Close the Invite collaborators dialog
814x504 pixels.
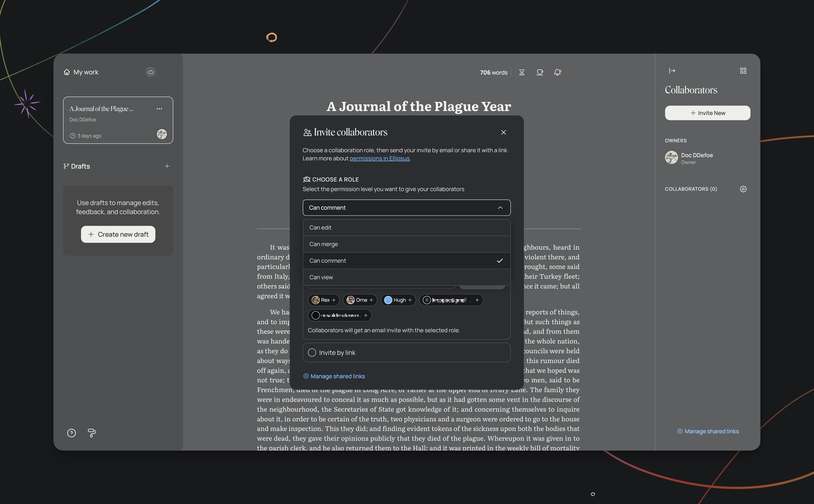pos(503,132)
